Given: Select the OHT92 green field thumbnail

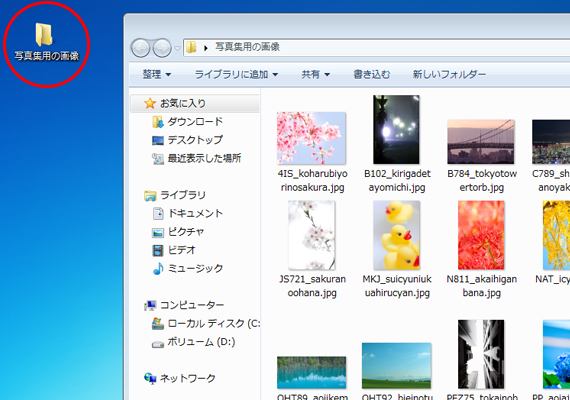Looking at the screenshot, I should (x=396, y=366).
